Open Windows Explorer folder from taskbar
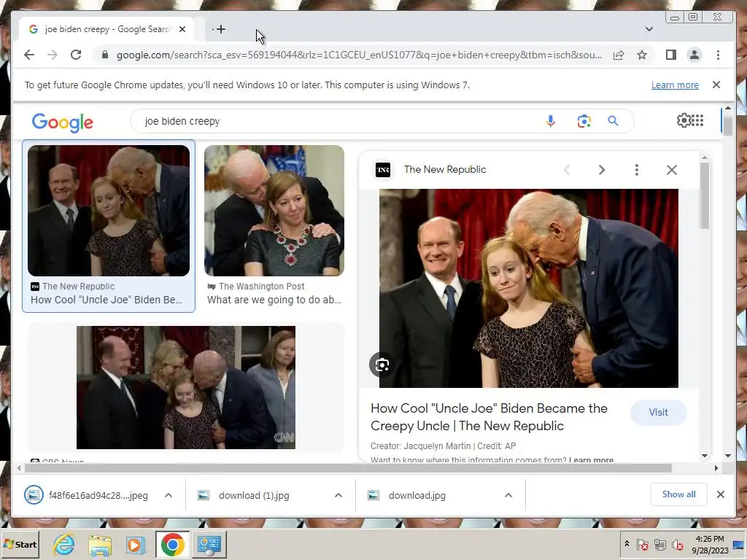 (99, 544)
